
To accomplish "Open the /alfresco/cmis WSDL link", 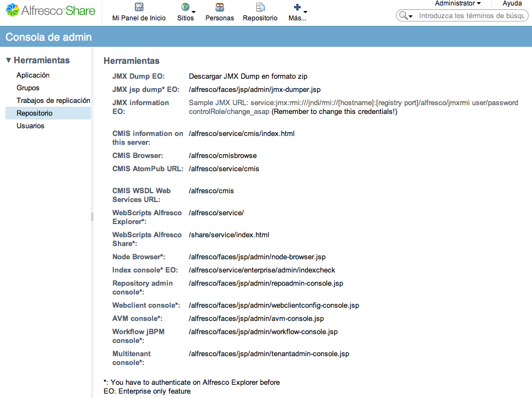I will (x=211, y=191).
